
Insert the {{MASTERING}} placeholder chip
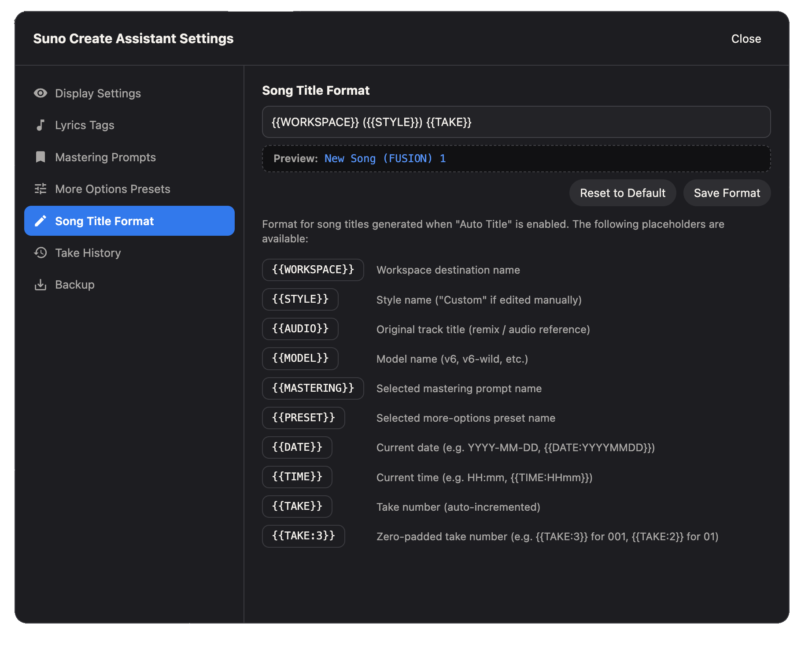coord(313,388)
